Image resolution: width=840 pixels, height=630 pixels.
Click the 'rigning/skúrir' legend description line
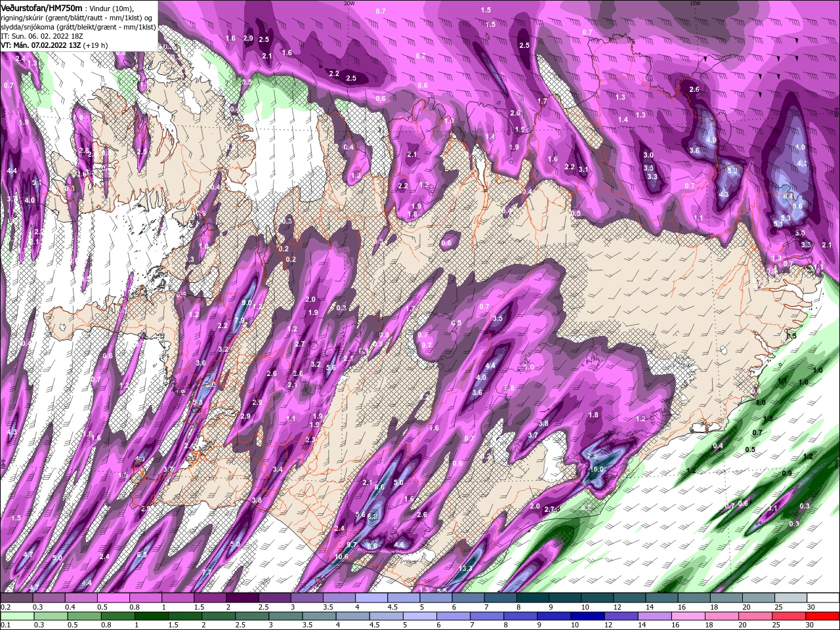click(x=77, y=17)
